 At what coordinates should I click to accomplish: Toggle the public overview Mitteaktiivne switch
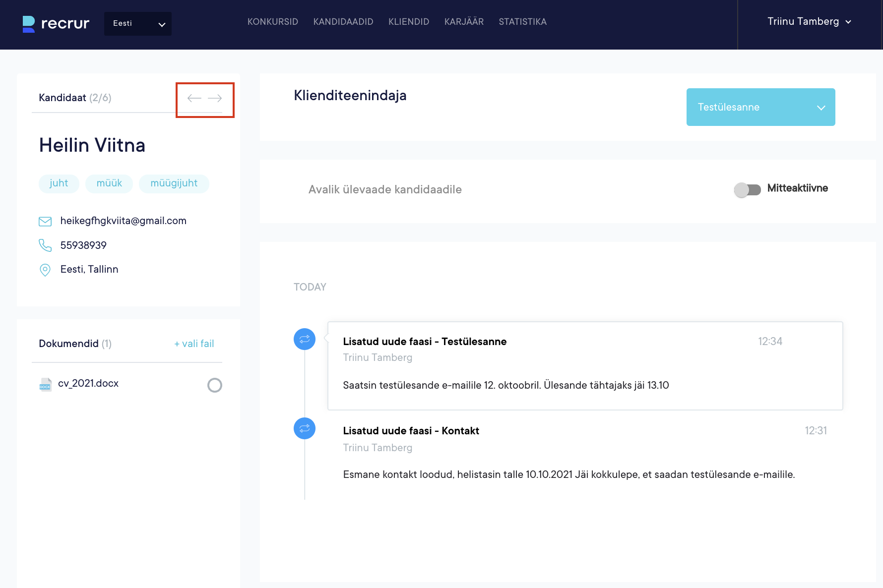pos(748,189)
